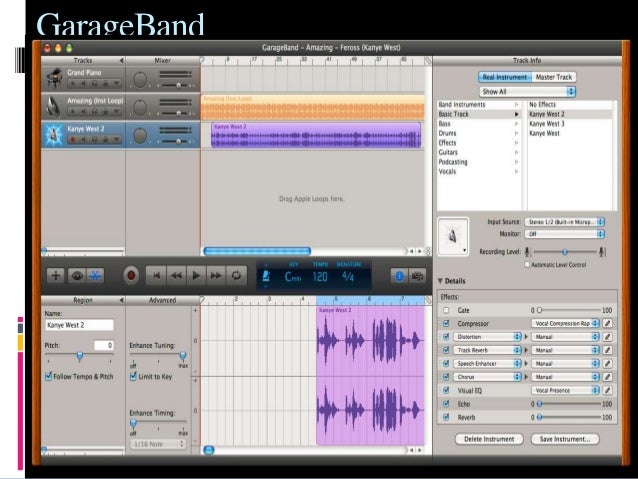
Task: Click the fast forward button
Action: pyautogui.click(x=216, y=276)
